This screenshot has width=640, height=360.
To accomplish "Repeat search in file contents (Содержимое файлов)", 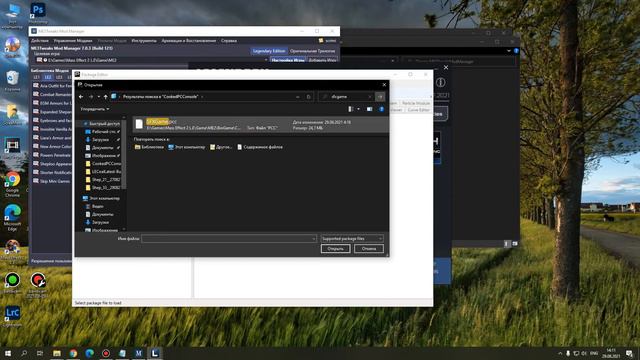I will pos(260,147).
